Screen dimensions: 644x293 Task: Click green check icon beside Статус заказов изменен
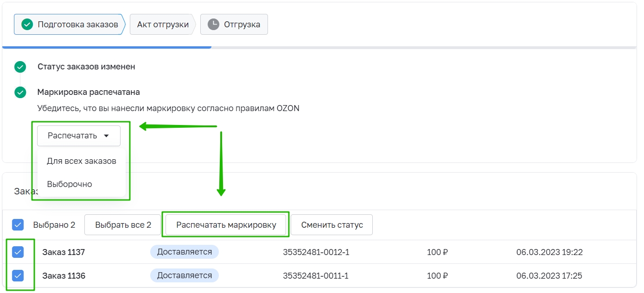tap(20, 67)
